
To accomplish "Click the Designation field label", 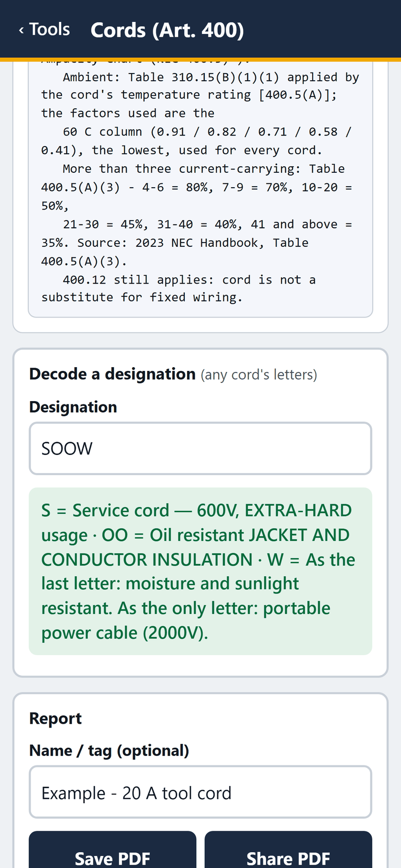I will click(x=73, y=407).
